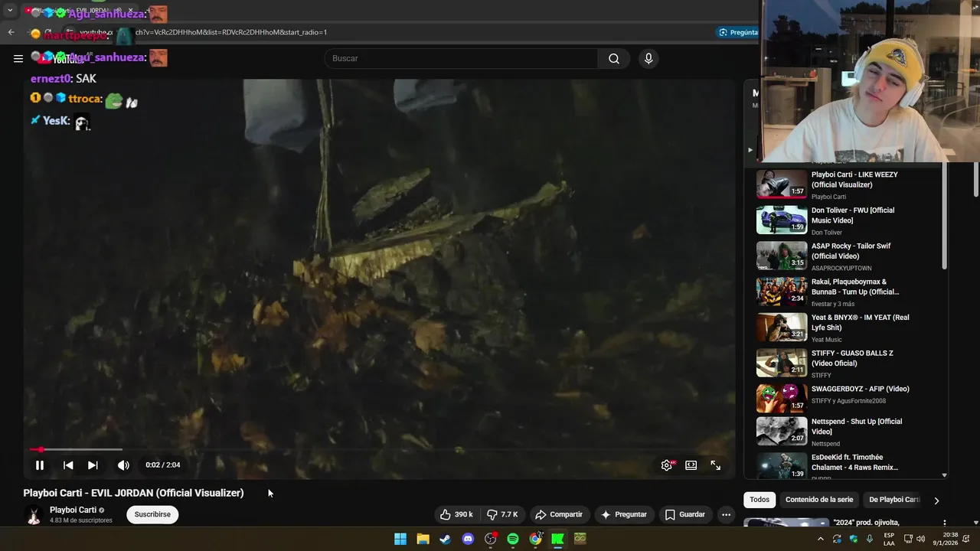Viewport: 980px width, 551px height.
Task: Open SWAGGERBOYZ AFIP video title
Action: click(860, 389)
